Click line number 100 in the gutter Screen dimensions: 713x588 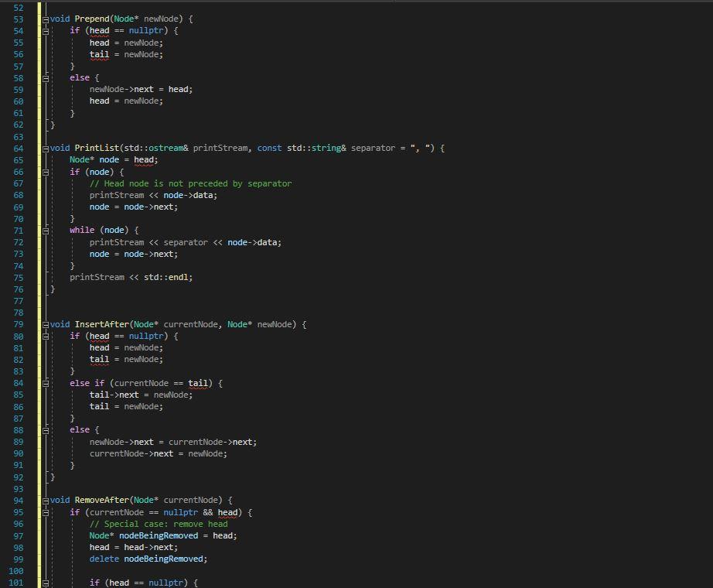click(x=16, y=571)
